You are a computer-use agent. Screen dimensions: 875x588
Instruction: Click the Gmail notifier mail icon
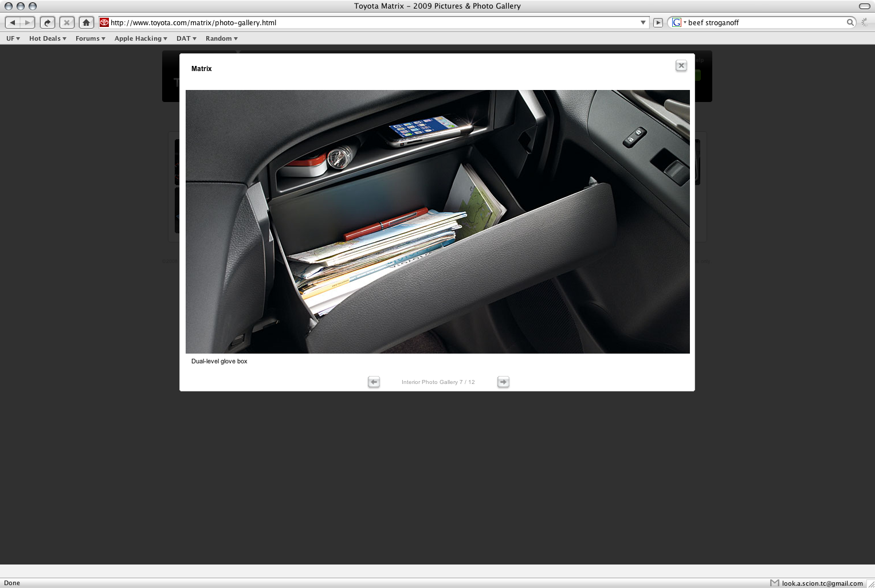[x=775, y=583]
